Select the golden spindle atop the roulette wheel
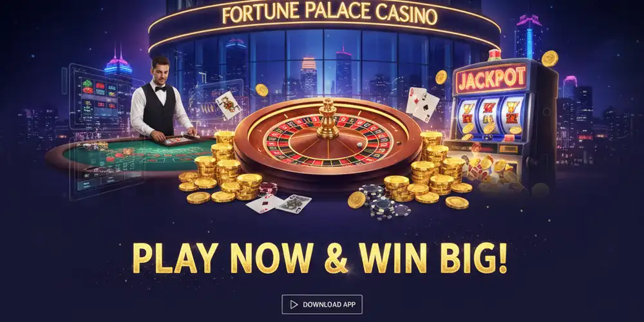The width and height of the screenshot is (644, 322). 328,118
